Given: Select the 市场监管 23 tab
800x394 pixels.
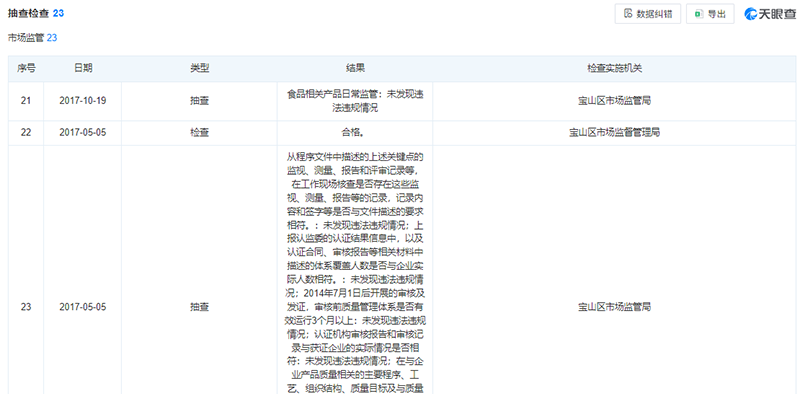Looking at the screenshot, I should point(33,38).
